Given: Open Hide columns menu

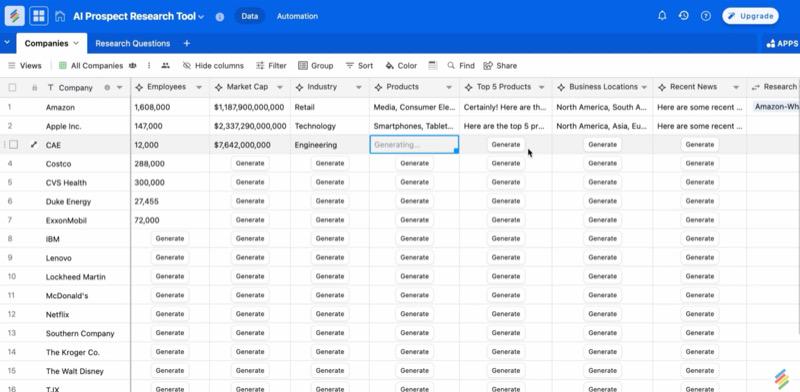Looking at the screenshot, I should [213, 66].
